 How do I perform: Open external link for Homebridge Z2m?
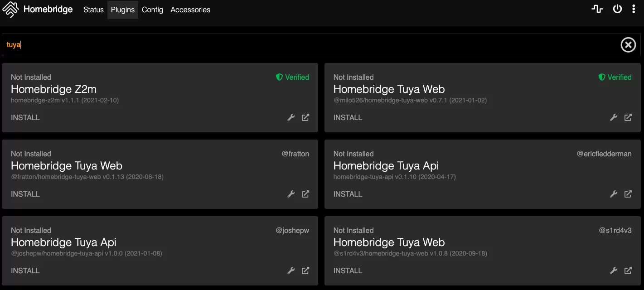pos(305,117)
